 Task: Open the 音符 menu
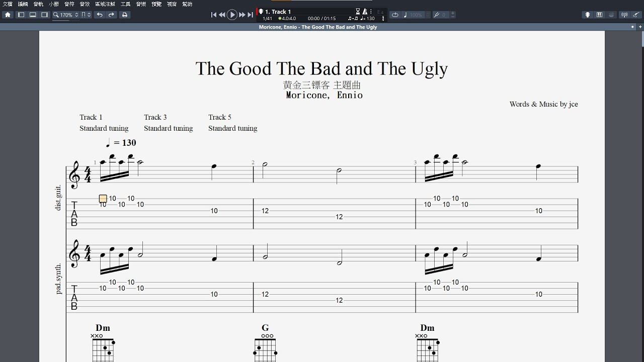click(x=69, y=4)
